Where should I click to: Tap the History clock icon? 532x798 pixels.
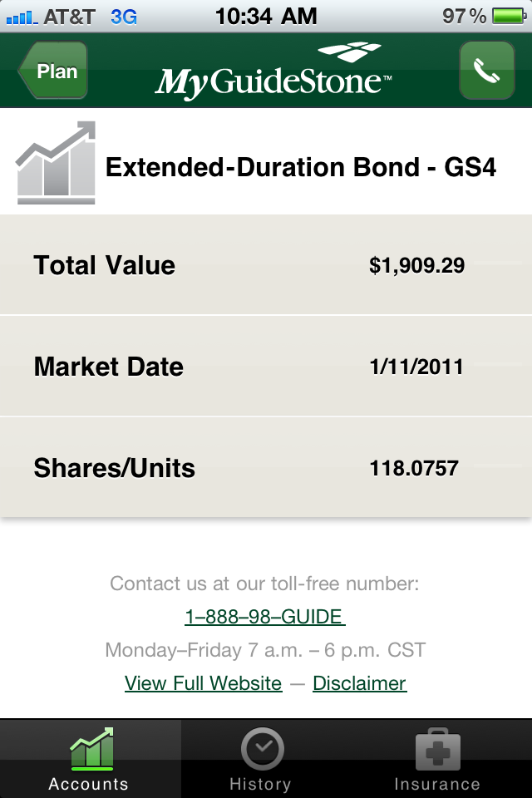click(x=262, y=748)
